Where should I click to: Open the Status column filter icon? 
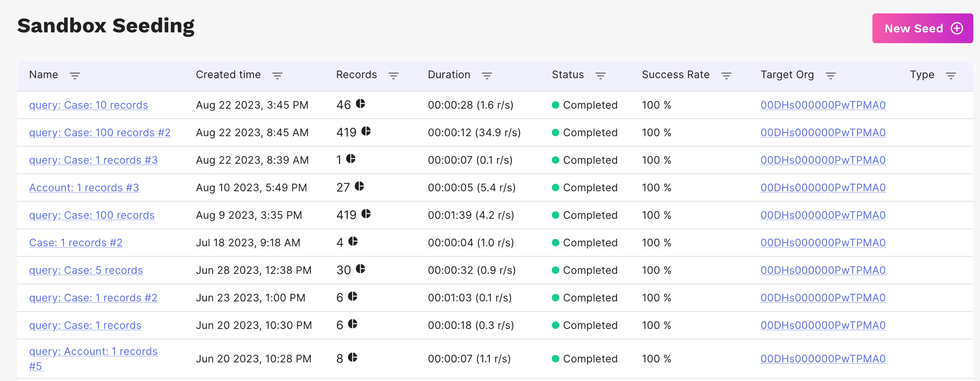600,76
